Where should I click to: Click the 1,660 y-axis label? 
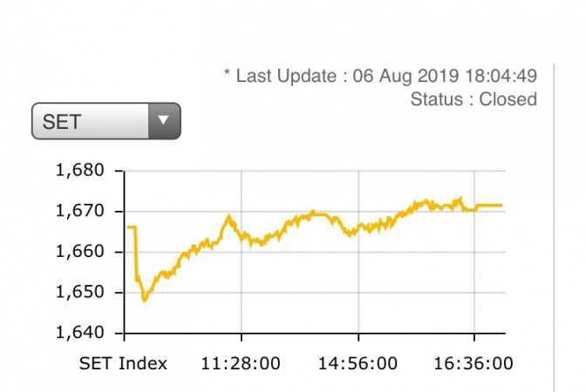(79, 252)
